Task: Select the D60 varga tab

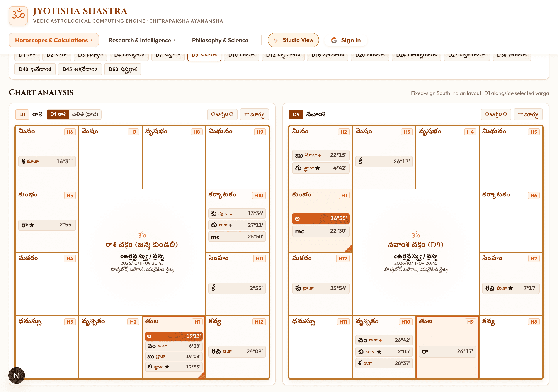Action: click(x=123, y=69)
